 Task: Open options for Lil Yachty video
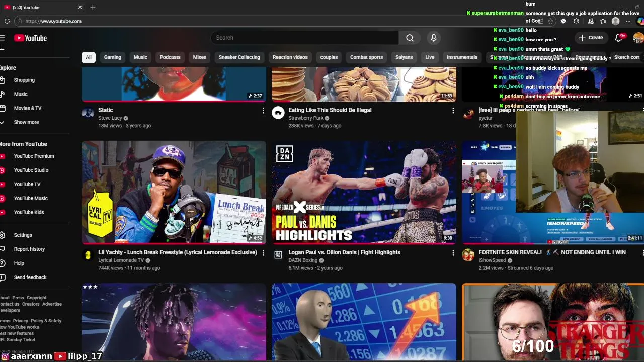pyautogui.click(x=263, y=253)
